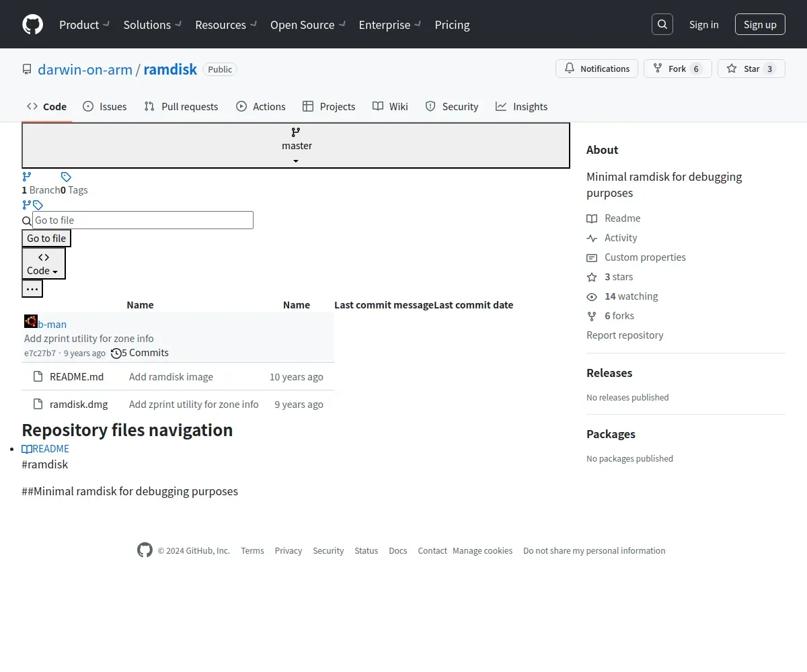The image size is (807, 672).
Task: Click the b-man user avatar
Action: point(31,321)
